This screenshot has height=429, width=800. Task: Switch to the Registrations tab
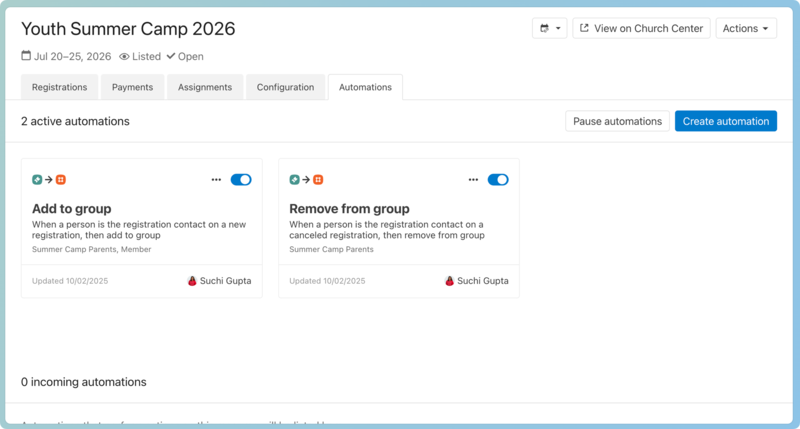(59, 87)
